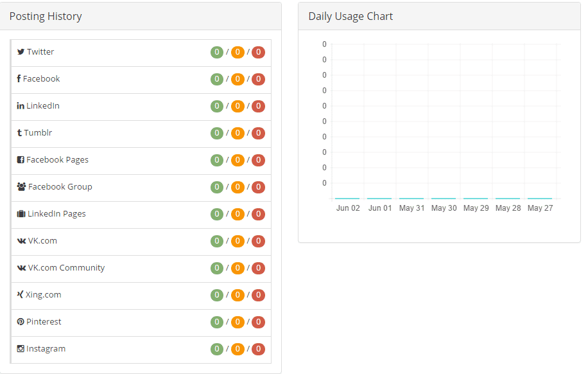The width and height of the screenshot is (588, 374).
Task: Click the Xing.com logo icon
Action: 21,294
